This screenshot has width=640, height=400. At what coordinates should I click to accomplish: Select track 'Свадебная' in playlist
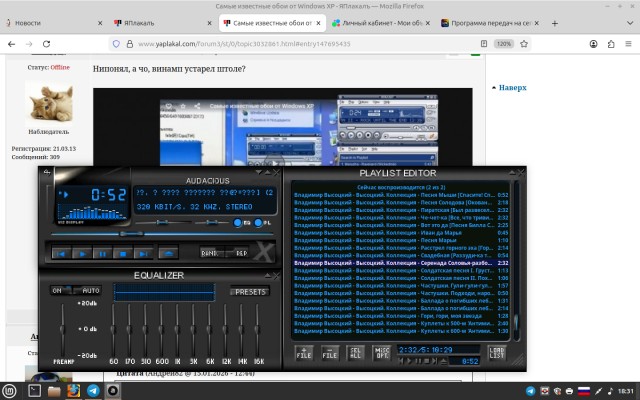coord(401,256)
